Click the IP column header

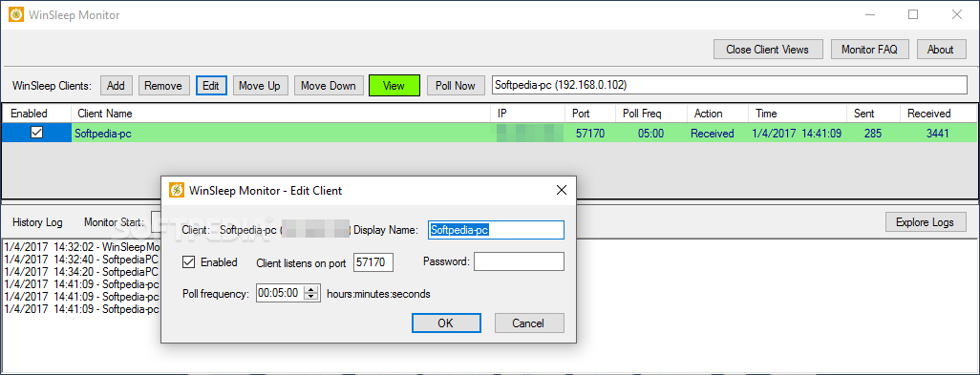pyautogui.click(x=528, y=114)
